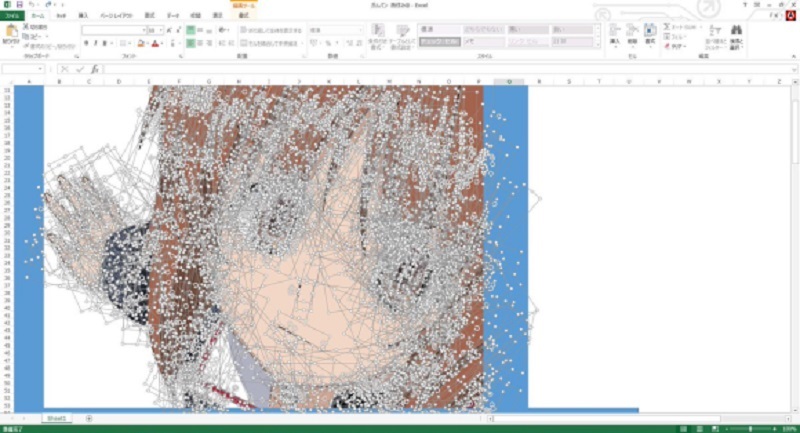The image size is (800, 433).
Task: Switch to the Page Layout ribbon tab
Action: pos(116,16)
